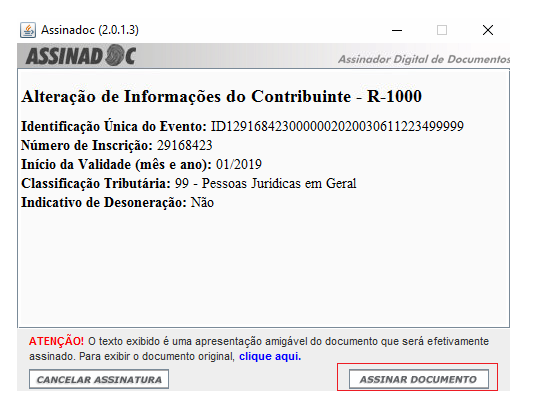The height and width of the screenshot is (410, 533).
Task: Click the Java icon in title bar
Action: (28, 30)
